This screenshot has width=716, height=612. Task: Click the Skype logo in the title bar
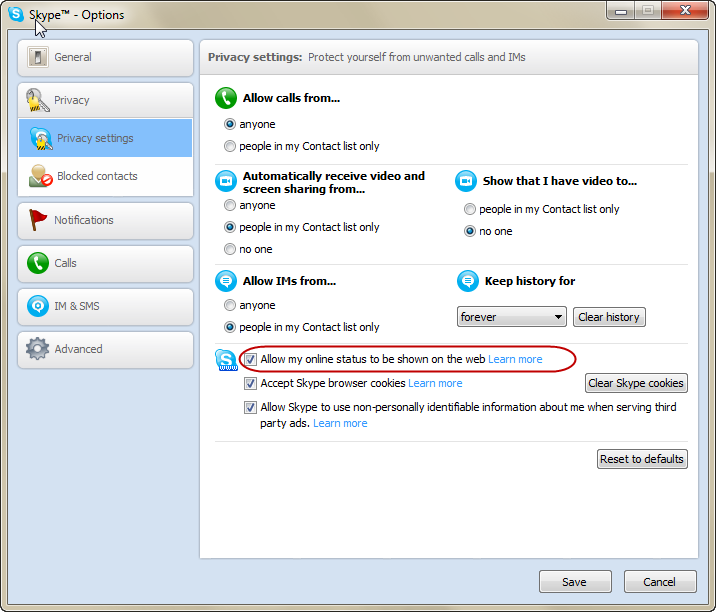pyautogui.click(x=16, y=14)
